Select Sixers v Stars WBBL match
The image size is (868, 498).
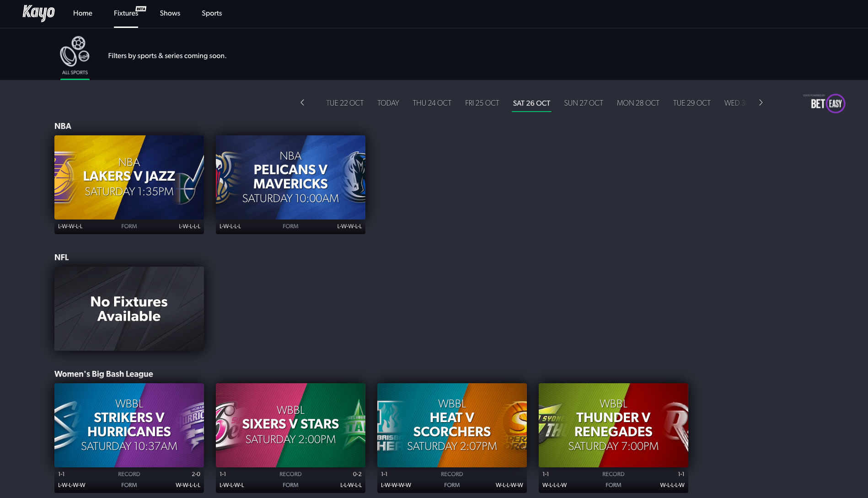click(290, 425)
